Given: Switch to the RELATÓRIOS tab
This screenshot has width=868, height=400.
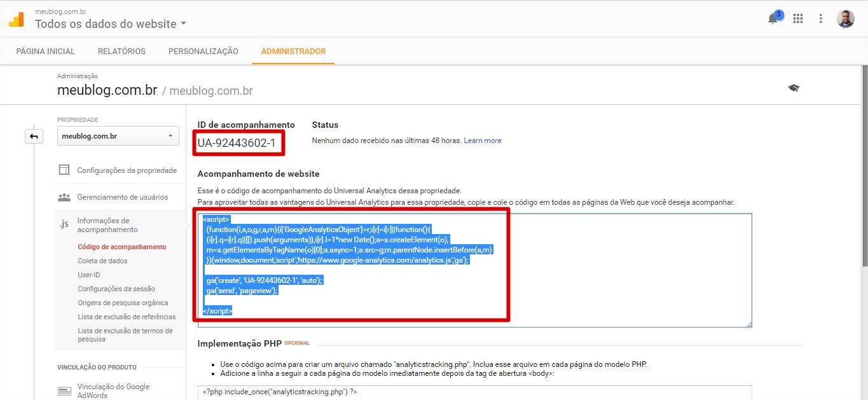Looking at the screenshot, I should 121,51.
